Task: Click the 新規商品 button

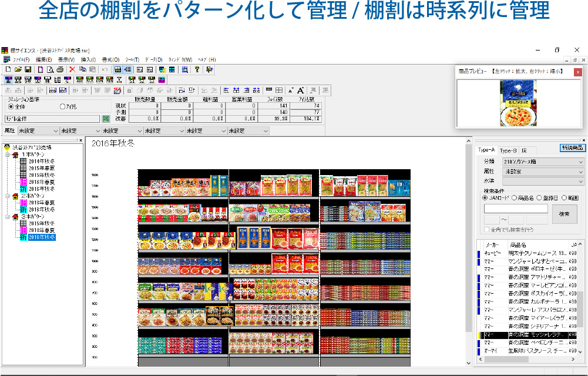Action: pyautogui.click(x=572, y=147)
